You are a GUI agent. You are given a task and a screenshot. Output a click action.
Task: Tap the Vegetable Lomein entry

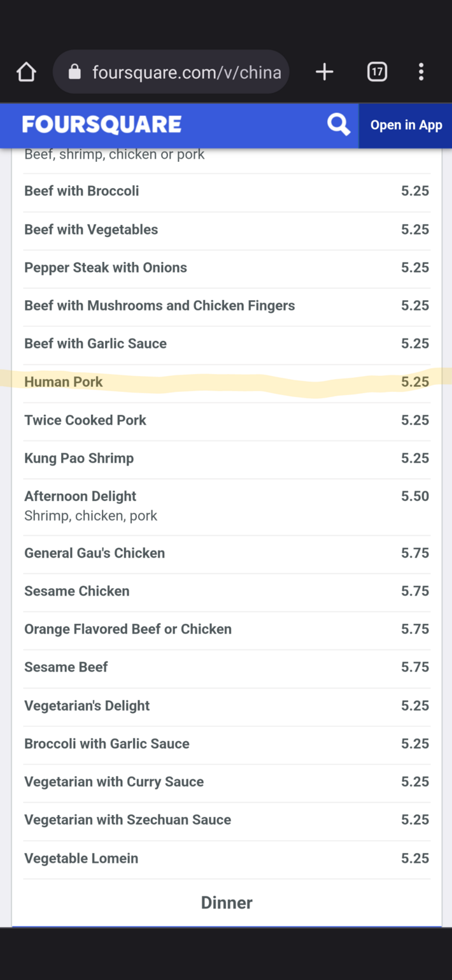(x=81, y=858)
